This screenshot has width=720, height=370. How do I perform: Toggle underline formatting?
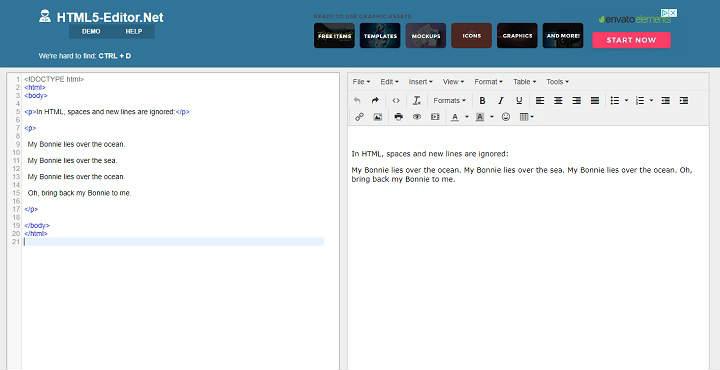(519, 101)
